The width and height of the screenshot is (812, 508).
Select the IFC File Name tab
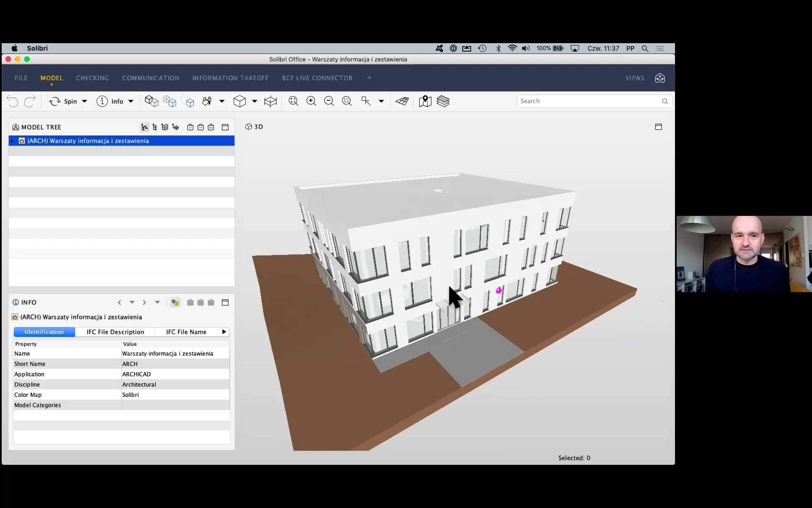tap(186, 332)
